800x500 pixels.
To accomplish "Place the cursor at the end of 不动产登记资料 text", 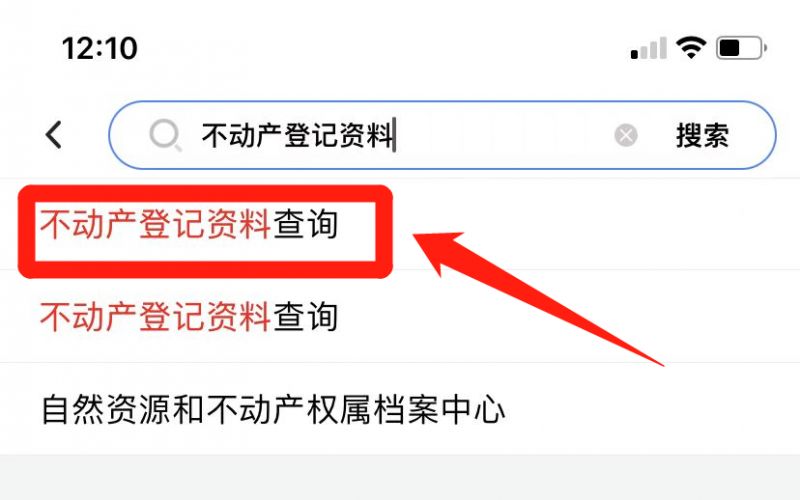I will pyautogui.click(x=394, y=135).
